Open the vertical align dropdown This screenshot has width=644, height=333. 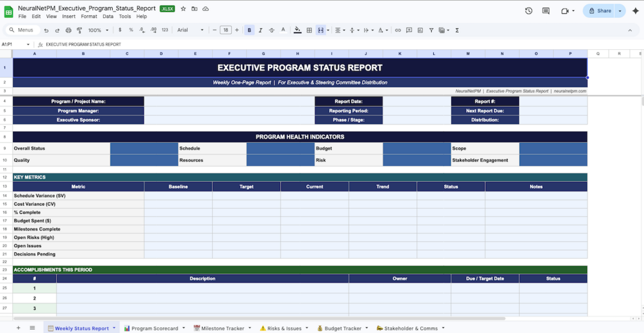(355, 30)
